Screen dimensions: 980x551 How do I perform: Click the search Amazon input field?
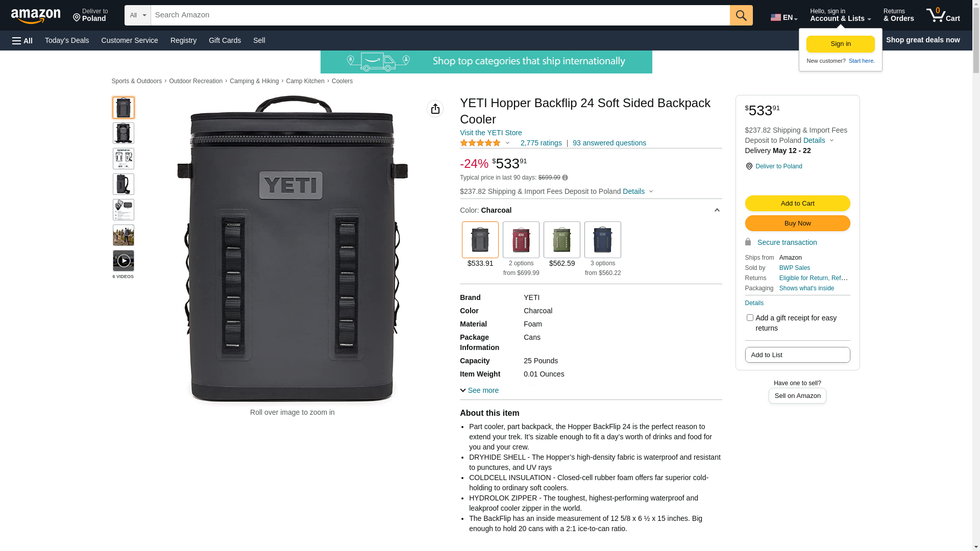click(440, 15)
